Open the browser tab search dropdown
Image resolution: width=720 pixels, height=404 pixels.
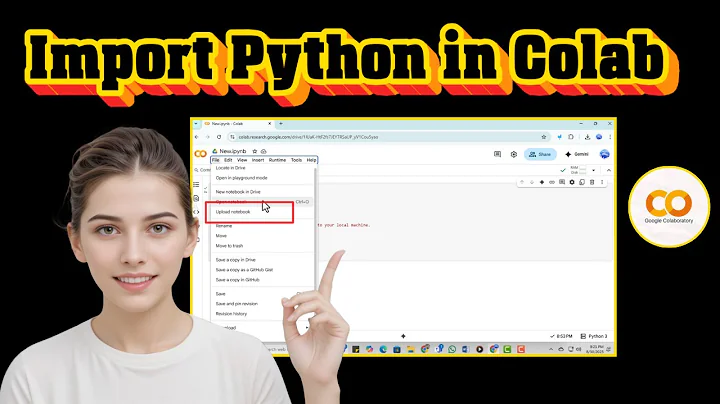pos(196,123)
